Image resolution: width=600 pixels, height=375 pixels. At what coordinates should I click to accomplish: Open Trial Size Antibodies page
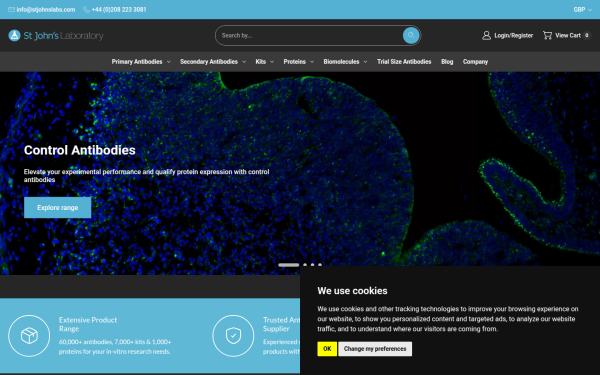coord(404,62)
